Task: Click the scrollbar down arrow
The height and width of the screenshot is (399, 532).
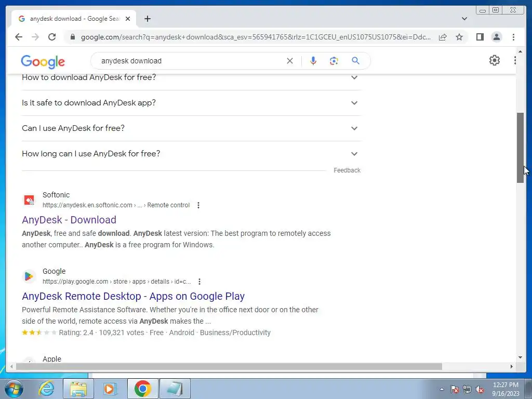Action: 520,357
